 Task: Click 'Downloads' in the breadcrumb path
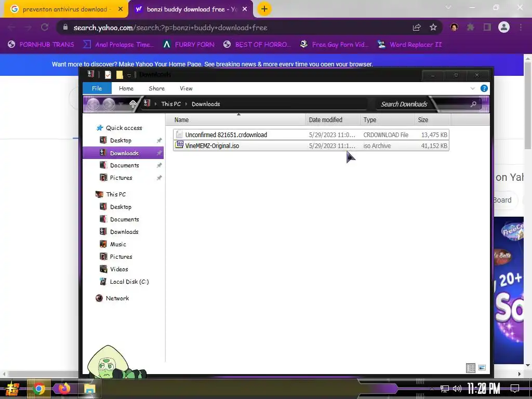[x=206, y=104]
